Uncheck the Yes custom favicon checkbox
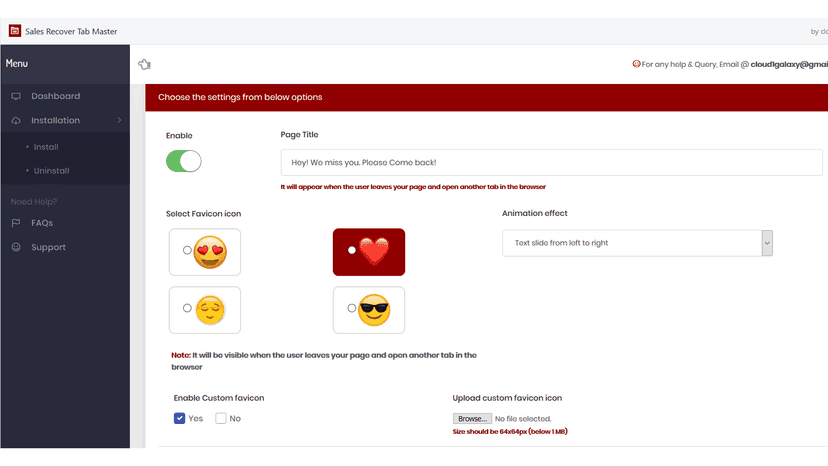 (180, 418)
